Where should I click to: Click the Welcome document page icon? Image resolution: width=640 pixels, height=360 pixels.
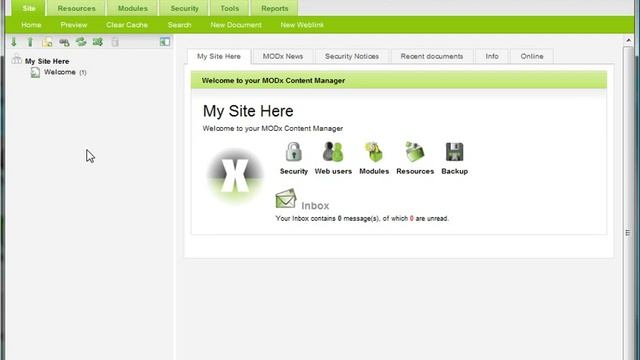(36, 72)
